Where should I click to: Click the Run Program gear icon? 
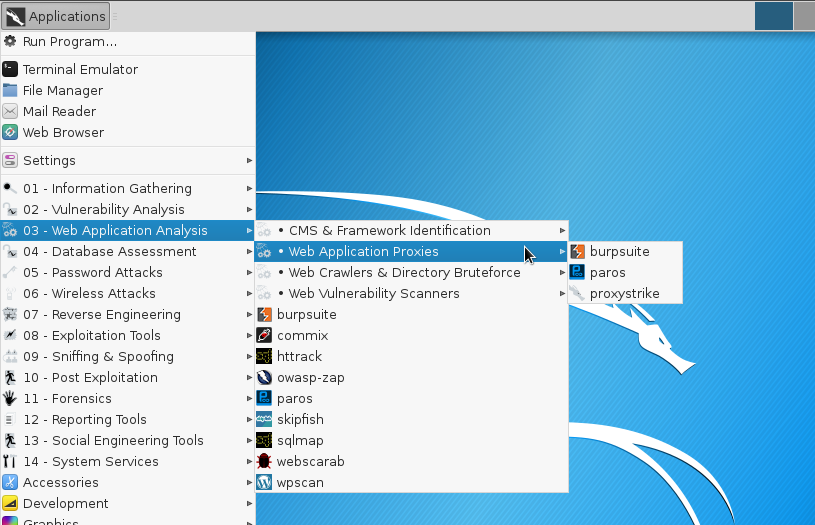(10, 41)
